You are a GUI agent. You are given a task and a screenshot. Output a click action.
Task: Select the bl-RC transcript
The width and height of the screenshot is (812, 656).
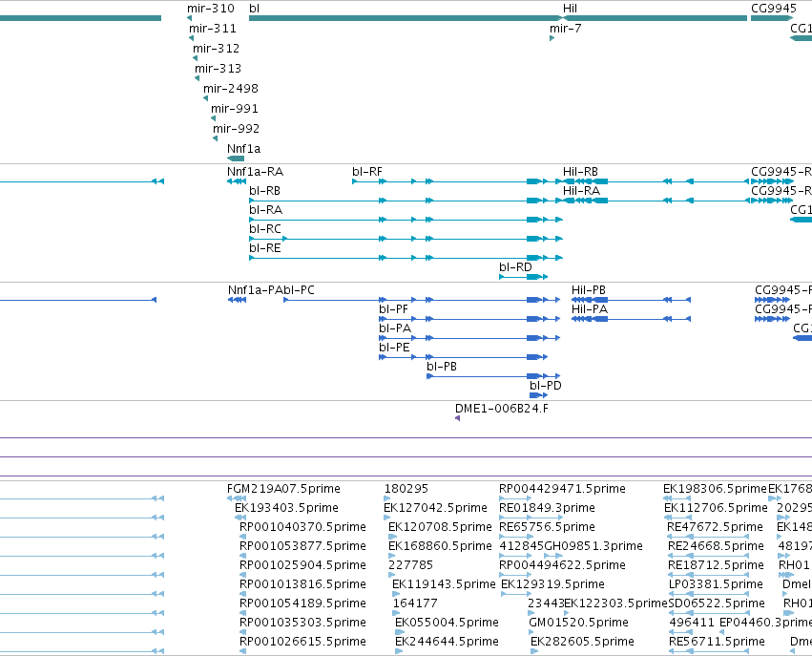(406, 239)
